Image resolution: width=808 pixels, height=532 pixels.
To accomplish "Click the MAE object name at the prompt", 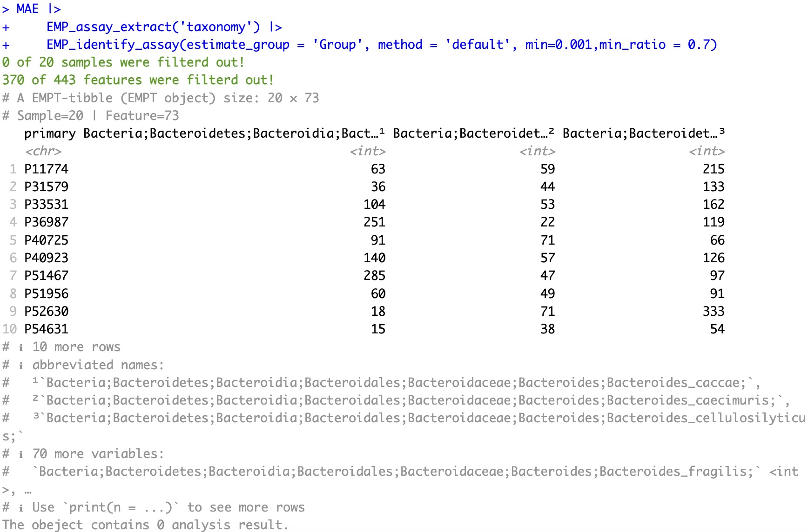I will click(x=27, y=9).
